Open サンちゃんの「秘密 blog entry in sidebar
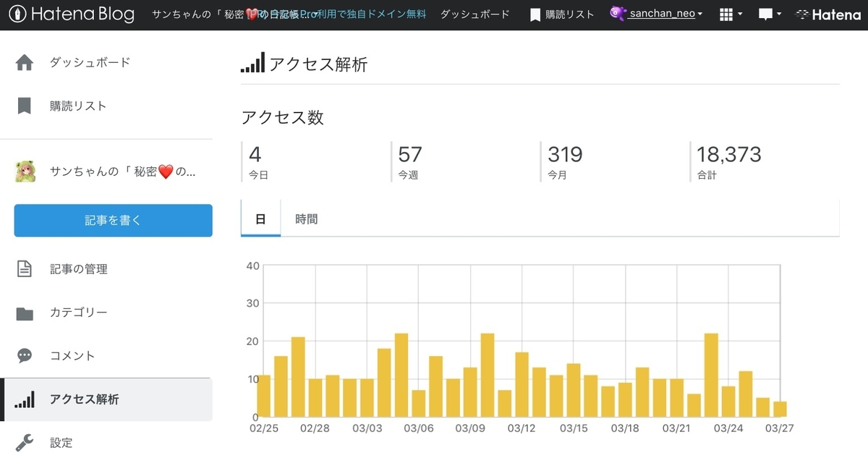 click(123, 172)
